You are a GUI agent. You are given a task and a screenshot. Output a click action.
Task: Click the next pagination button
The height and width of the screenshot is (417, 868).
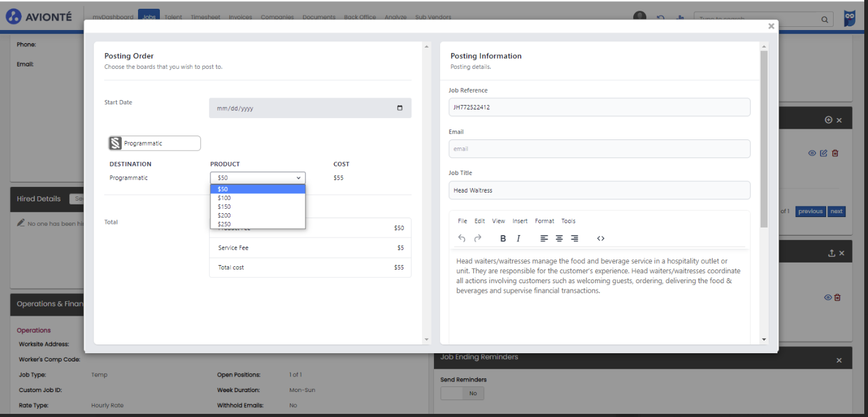836,211
